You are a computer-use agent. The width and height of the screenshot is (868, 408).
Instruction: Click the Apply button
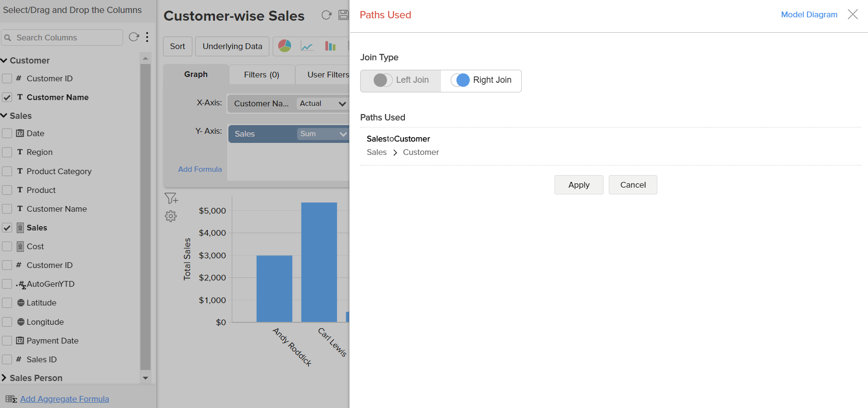(x=579, y=185)
